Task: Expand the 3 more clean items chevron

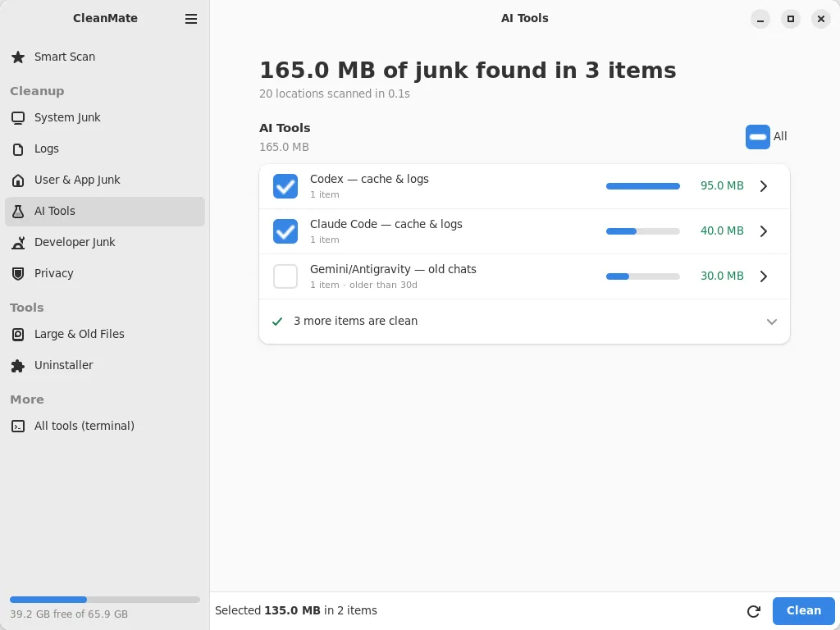Action: coord(771,322)
